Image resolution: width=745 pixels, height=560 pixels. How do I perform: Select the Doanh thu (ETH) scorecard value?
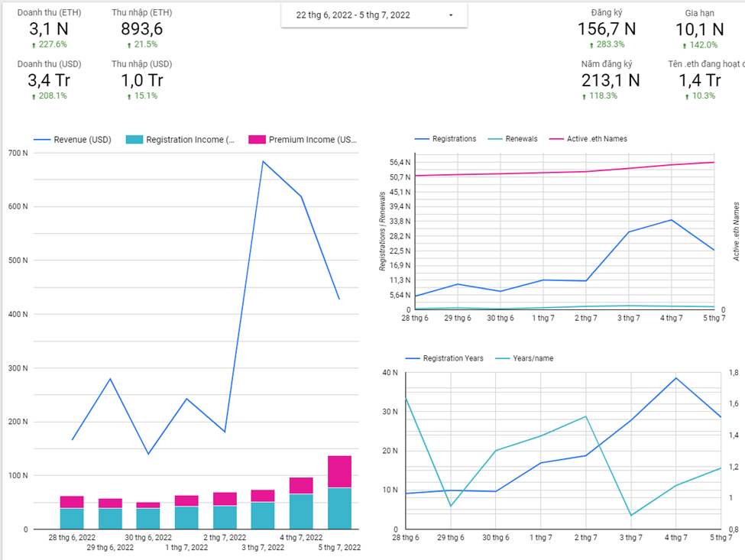tap(49, 29)
